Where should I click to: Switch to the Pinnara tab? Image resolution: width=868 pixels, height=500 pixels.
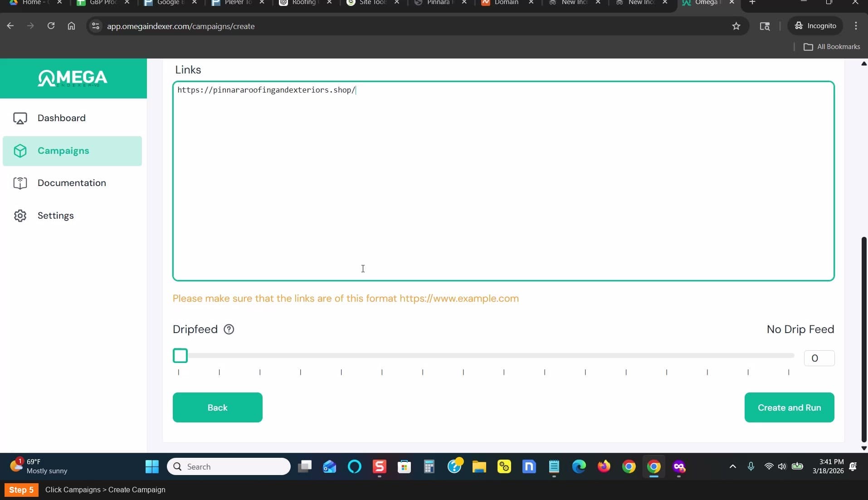tap(439, 3)
